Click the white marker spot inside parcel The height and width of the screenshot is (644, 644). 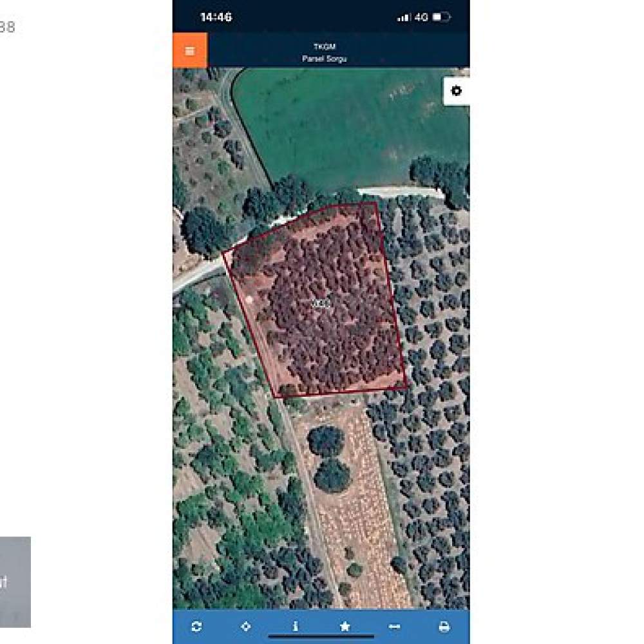pos(249,299)
